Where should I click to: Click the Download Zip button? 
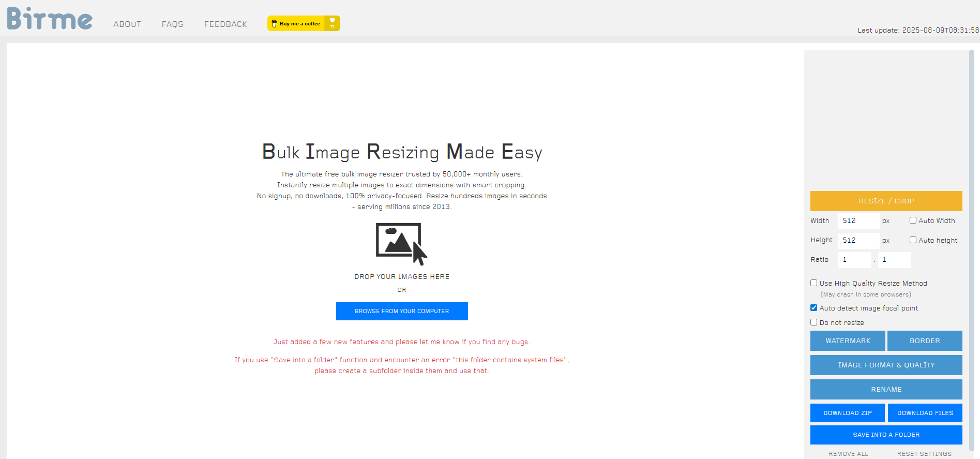pos(848,413)
